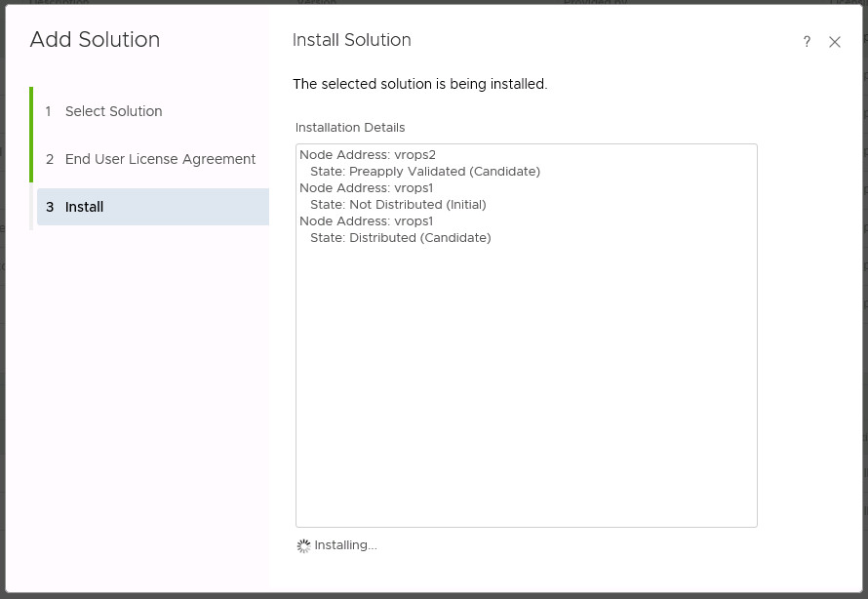868x599 pixels.
Task: Click 'The selected solution is being installed' message
Action: pos(419,85)
